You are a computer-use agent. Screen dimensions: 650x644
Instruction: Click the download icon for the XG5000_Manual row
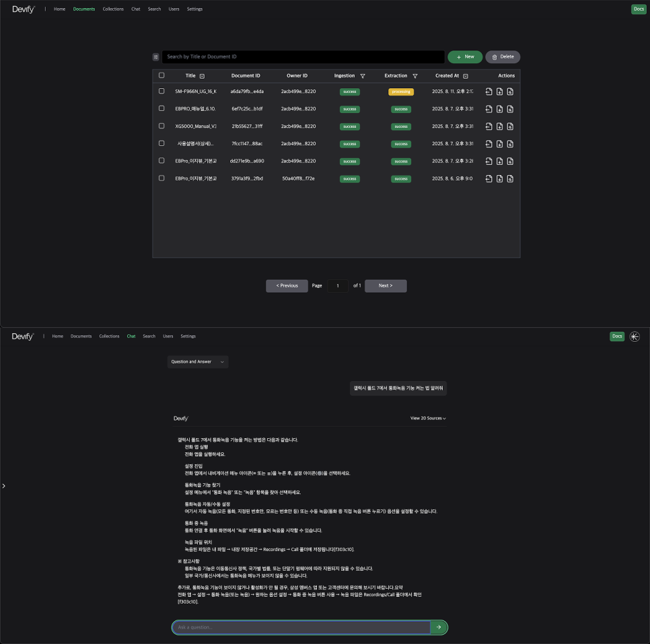(x=499, y=127)
